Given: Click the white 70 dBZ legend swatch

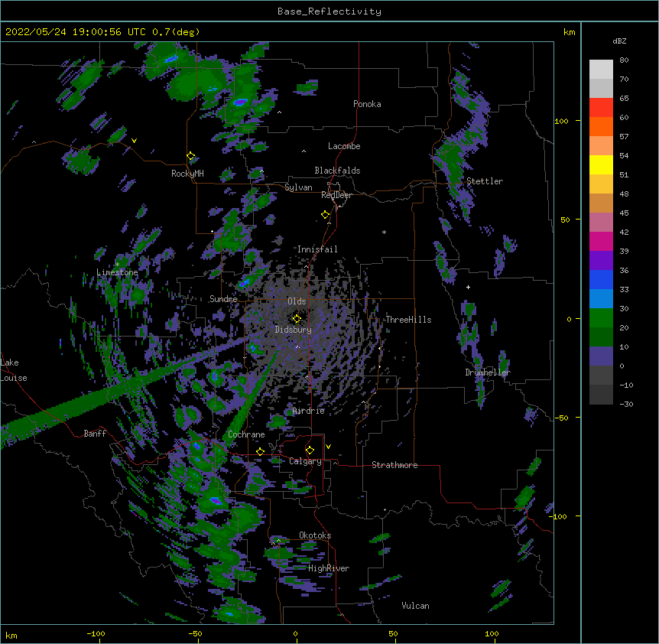Looking at the screenshot, I should click(601, 70).
